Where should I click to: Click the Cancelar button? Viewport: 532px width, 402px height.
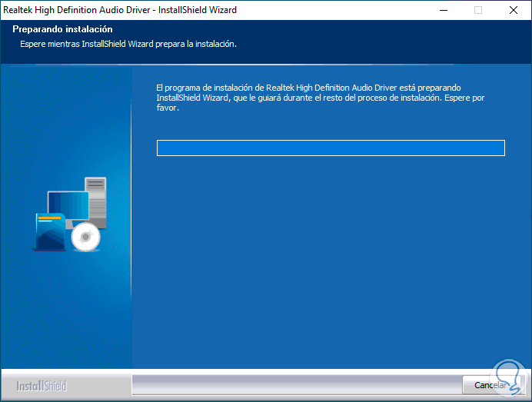click(x=490, y=385)
